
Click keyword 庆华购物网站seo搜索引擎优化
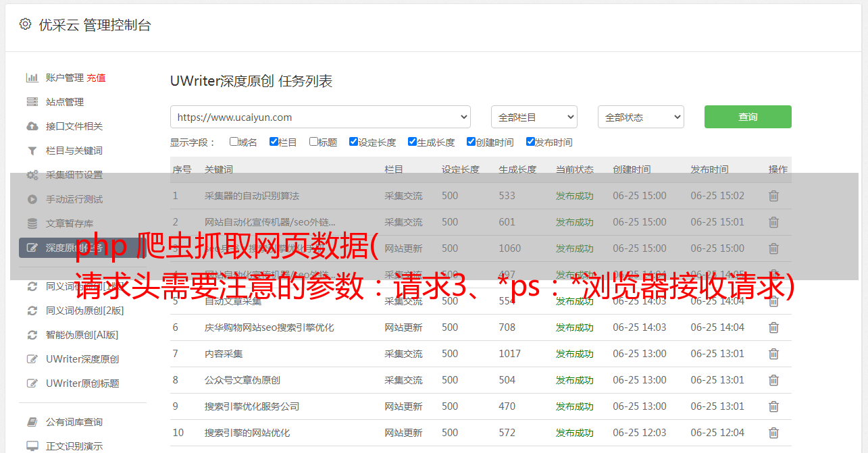pyautogui.click(x=270, y=327)
